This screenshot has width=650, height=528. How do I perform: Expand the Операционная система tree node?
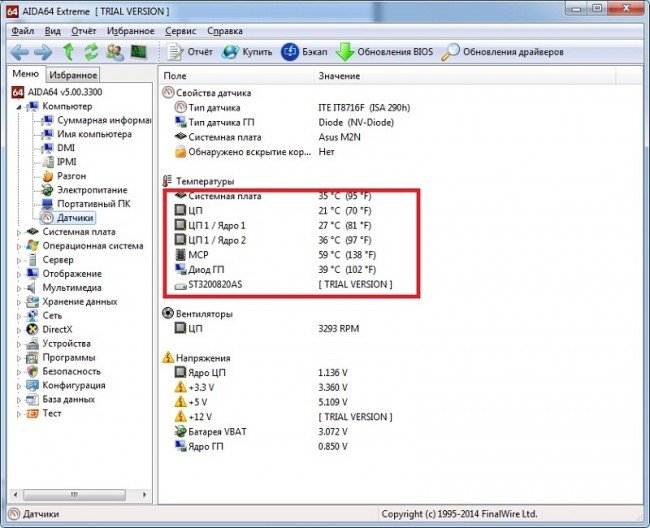[x=18, y=246]
